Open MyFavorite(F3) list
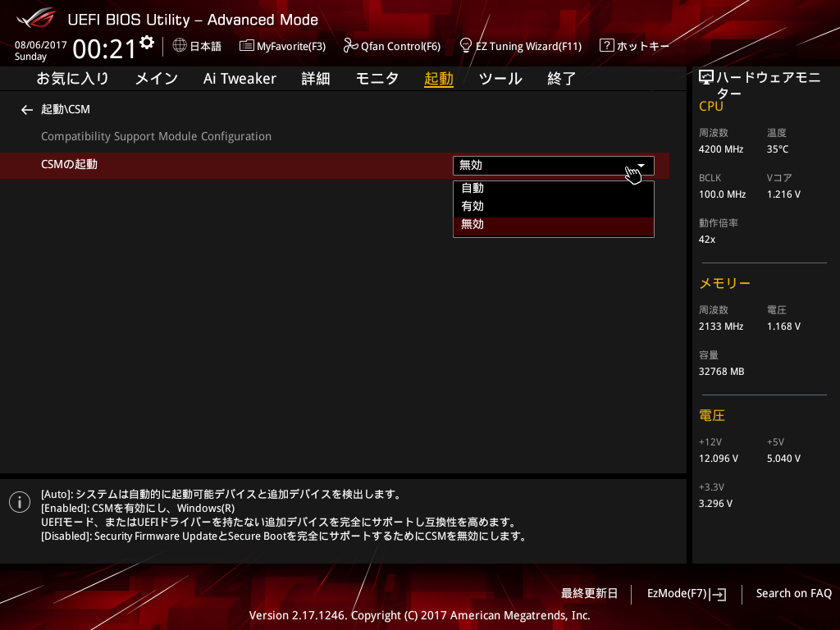This screenshot has width=840, height=630. pyautogui.click(x=282, y=46)
